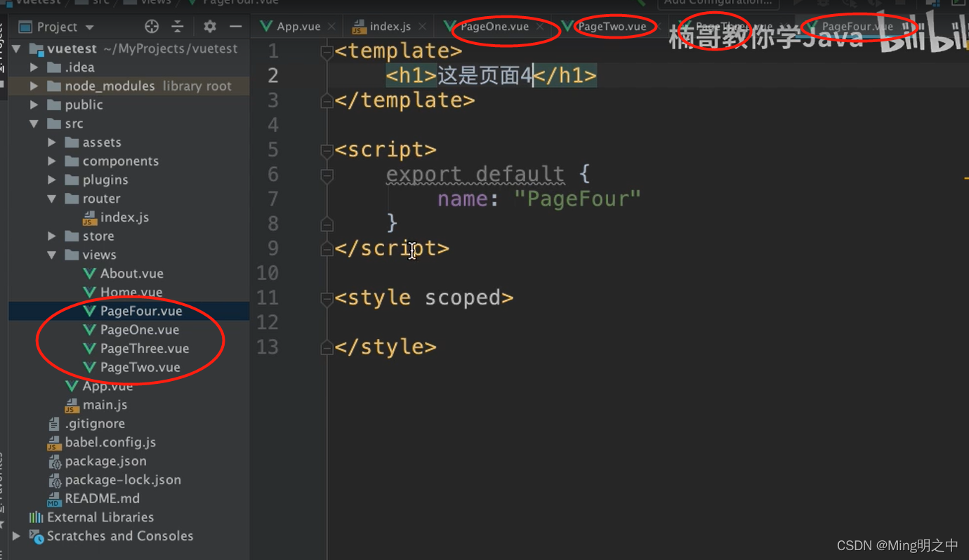Fold the script block at line 5

[x=327, y=150]
